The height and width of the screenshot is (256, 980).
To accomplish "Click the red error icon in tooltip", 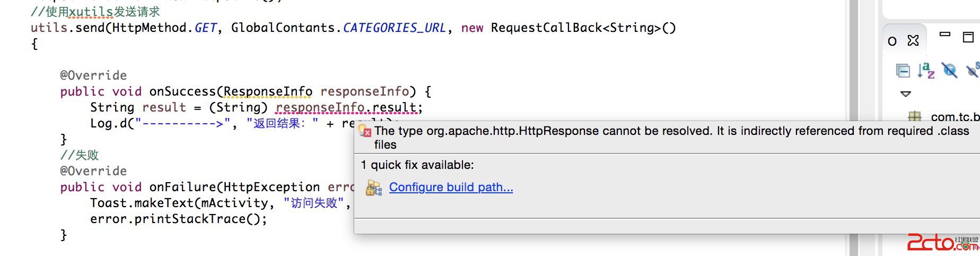I will point(365,131).
